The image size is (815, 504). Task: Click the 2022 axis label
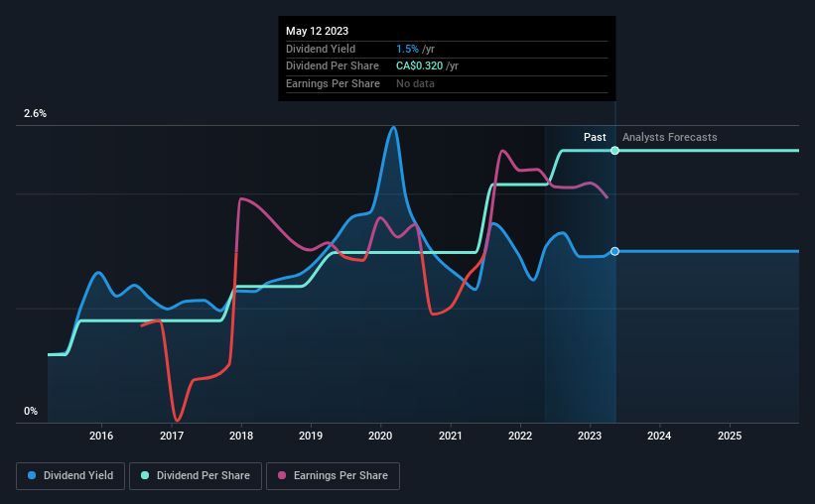pos(520,436)
